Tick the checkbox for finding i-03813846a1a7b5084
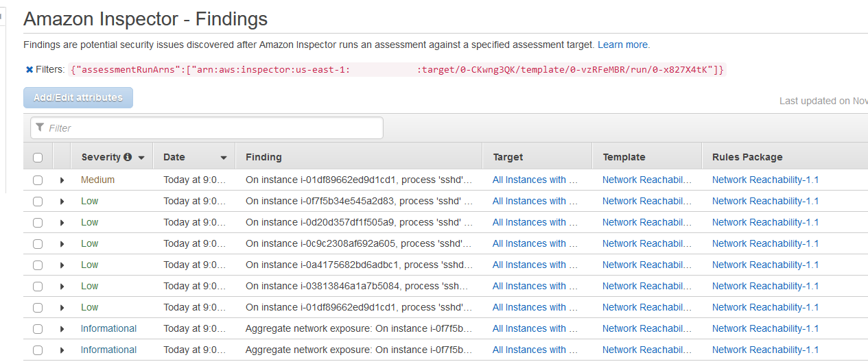 [x=38, y=287]
